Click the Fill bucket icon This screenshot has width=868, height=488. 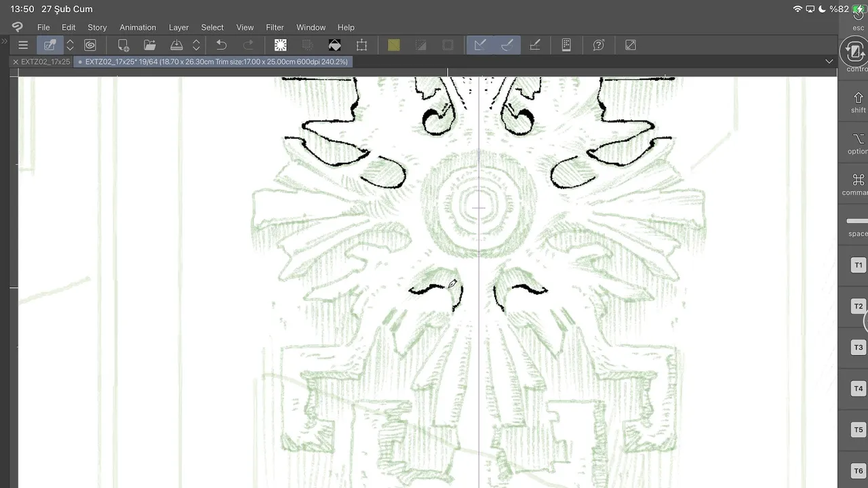coord(334,45)
